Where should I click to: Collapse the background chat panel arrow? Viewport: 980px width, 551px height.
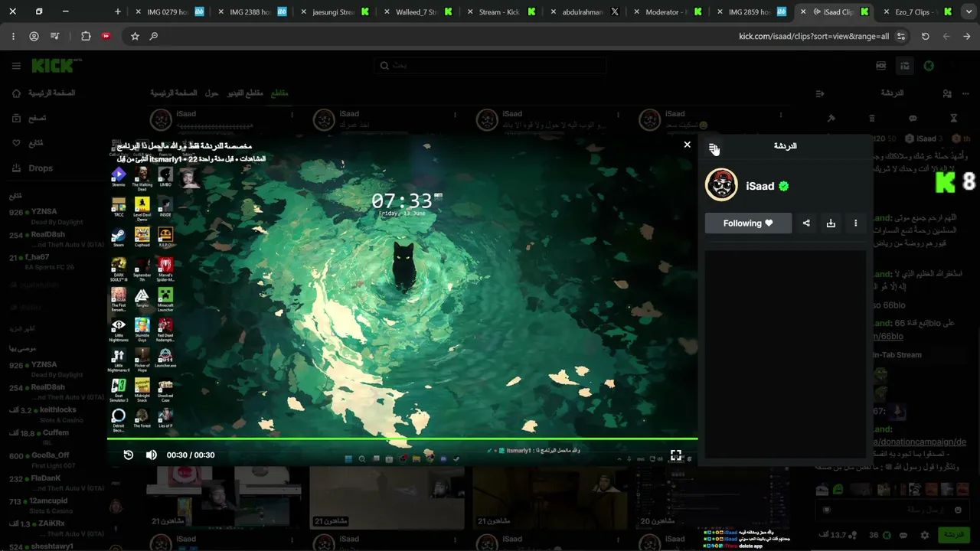819,93
